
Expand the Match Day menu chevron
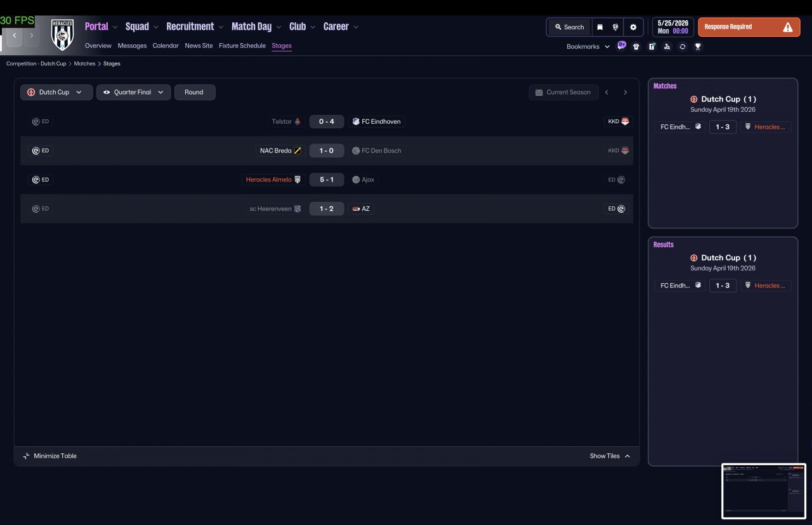pos(278,27)
